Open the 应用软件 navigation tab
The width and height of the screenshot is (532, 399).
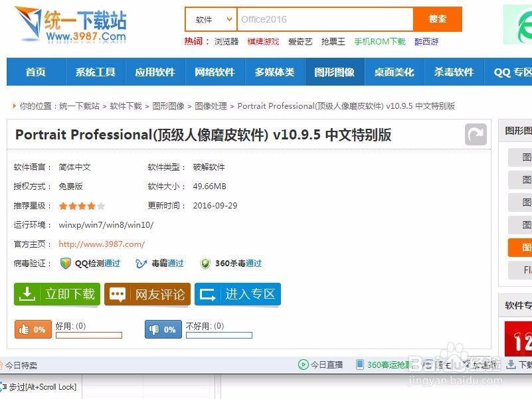(155, 72)
